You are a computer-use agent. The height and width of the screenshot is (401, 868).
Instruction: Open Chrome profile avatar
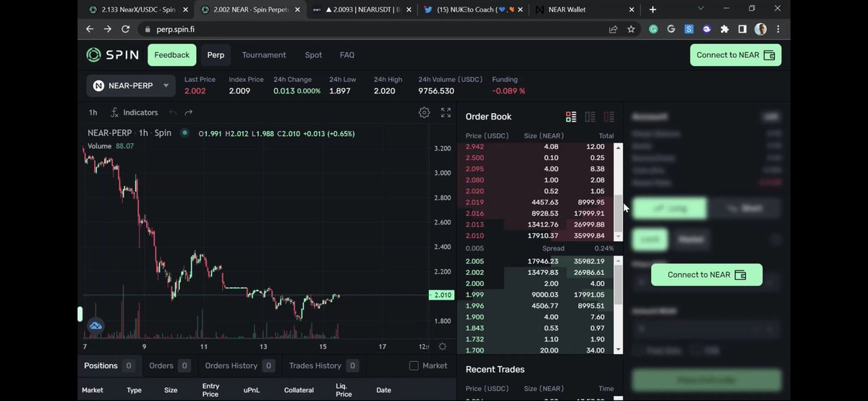[760, 29]
